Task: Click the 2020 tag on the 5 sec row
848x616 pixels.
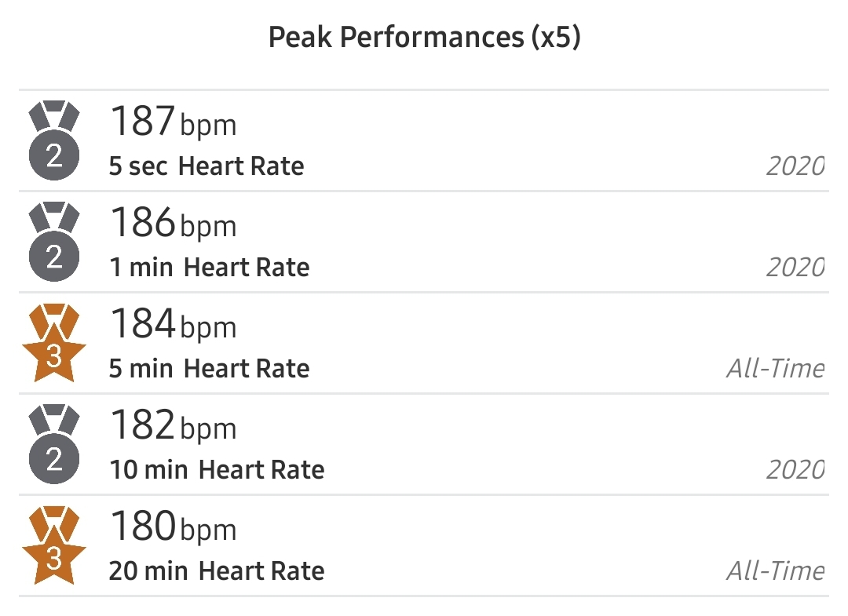Action: click(795, 166)
